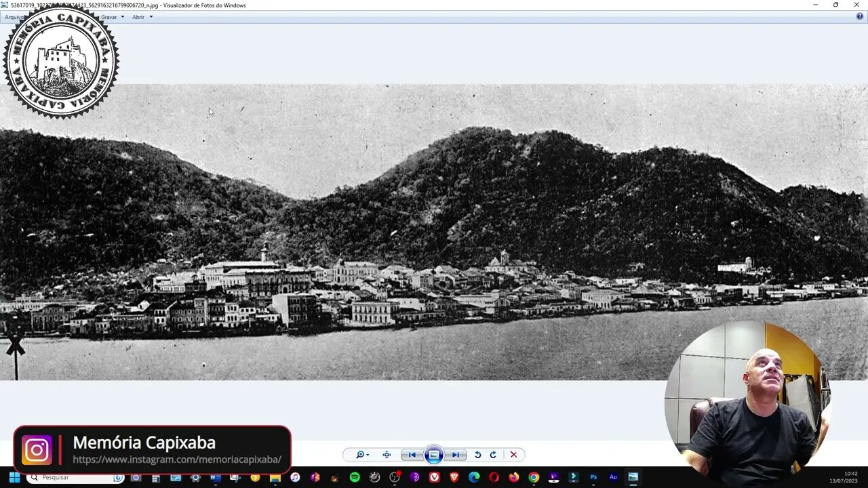Open Opera browser from the taskbar
Screen dimensions: 868x488
tap(494, 477)
